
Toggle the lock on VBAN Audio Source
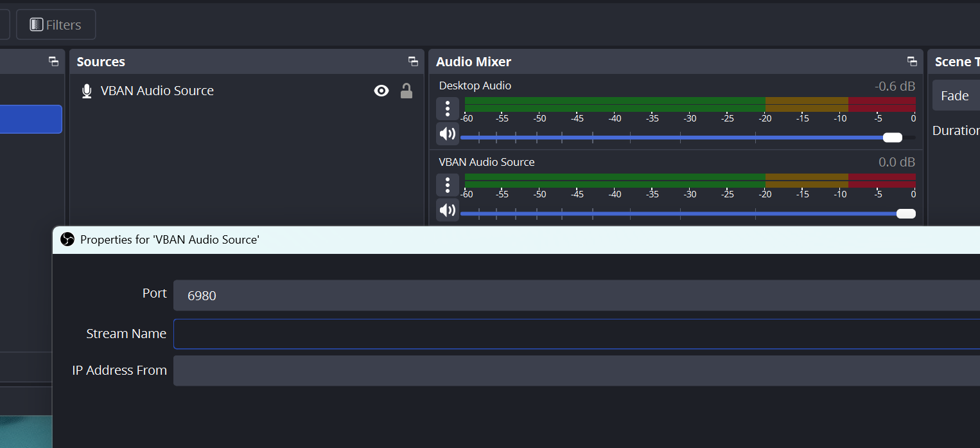(406, 91)
